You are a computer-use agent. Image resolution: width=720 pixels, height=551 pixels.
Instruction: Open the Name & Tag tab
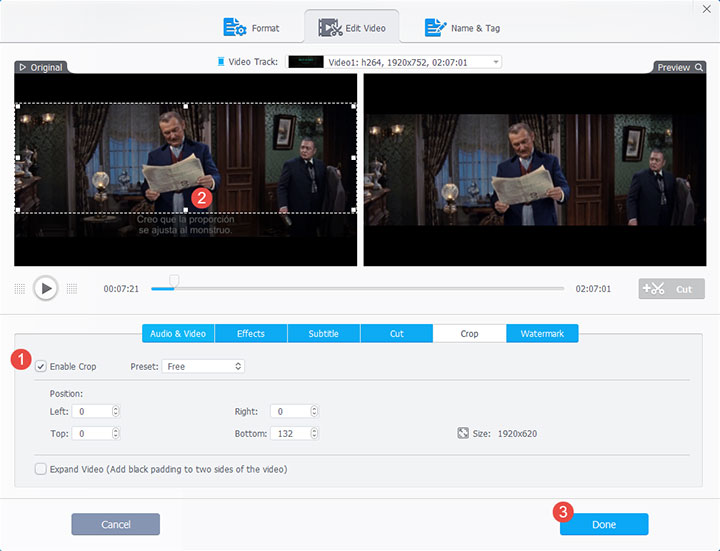pos(462,28)
